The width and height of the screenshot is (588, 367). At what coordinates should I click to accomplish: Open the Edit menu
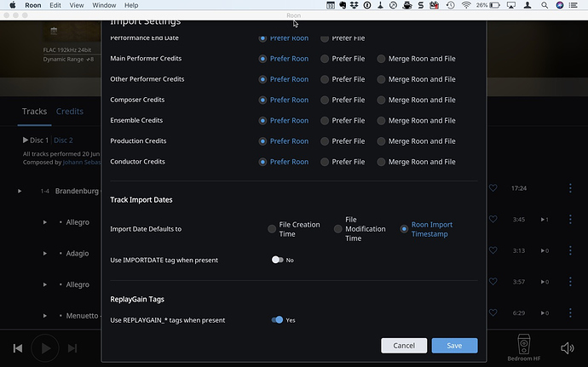click(55, 5)
